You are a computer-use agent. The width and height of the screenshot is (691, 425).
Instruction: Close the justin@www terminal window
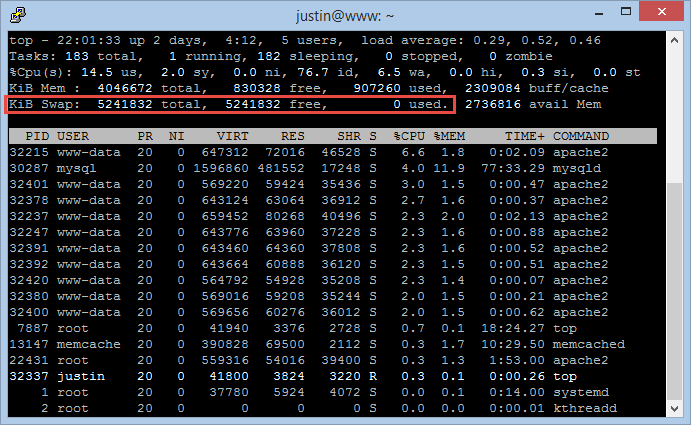[661, 11]
